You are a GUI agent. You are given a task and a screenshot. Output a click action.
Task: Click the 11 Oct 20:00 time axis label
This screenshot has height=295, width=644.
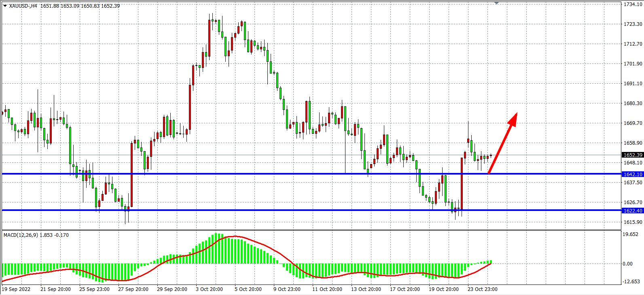click(x=326, y=289)
